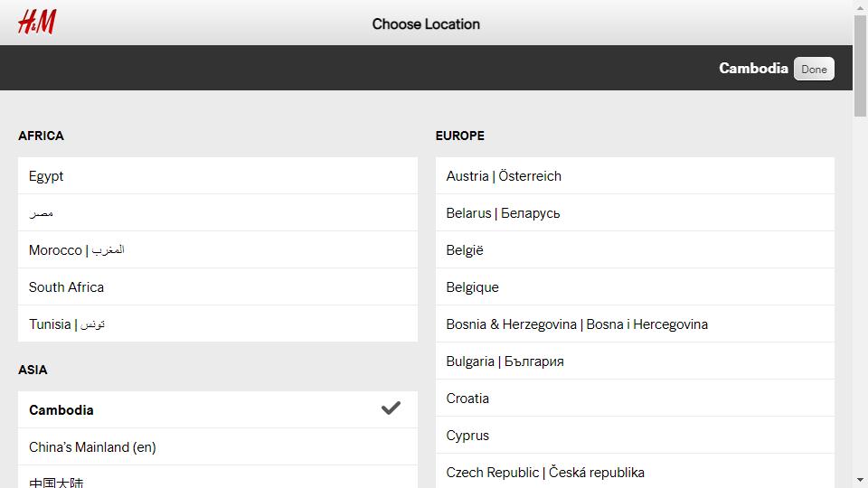The image size is (868, 488).
Task: Choose Belgique location
Action: click(x=635, y=287)
